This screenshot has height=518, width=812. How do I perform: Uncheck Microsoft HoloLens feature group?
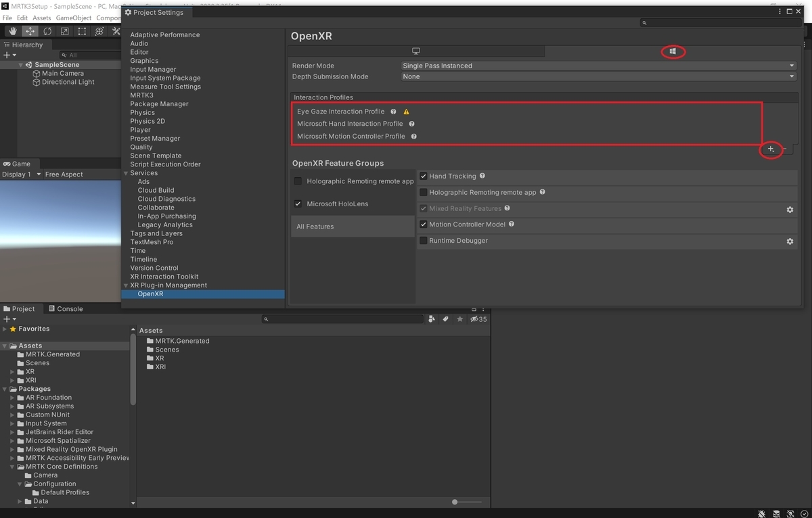pos(298,204)
